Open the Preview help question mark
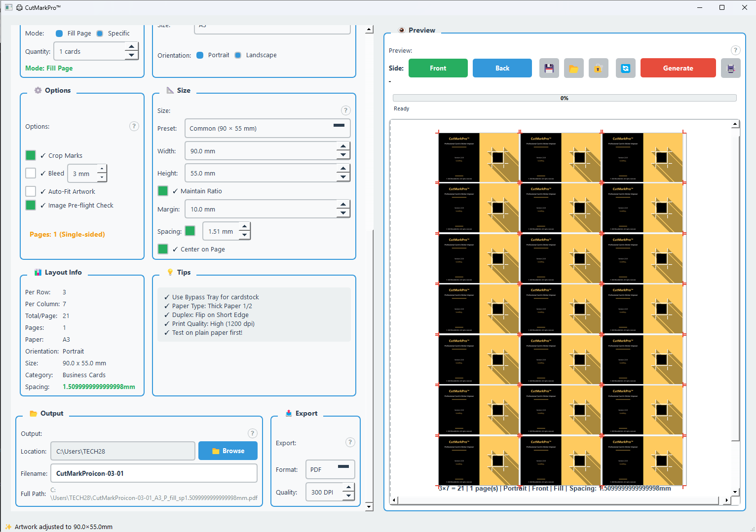This screenshot has width=756, height=532. [735, 50]
